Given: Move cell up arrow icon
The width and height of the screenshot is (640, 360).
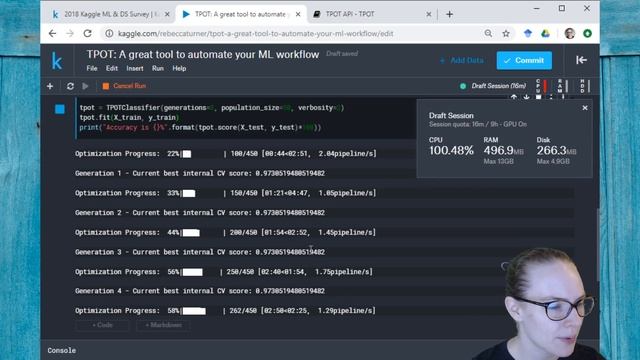Looking at the screenshot, I should point(514,98).
